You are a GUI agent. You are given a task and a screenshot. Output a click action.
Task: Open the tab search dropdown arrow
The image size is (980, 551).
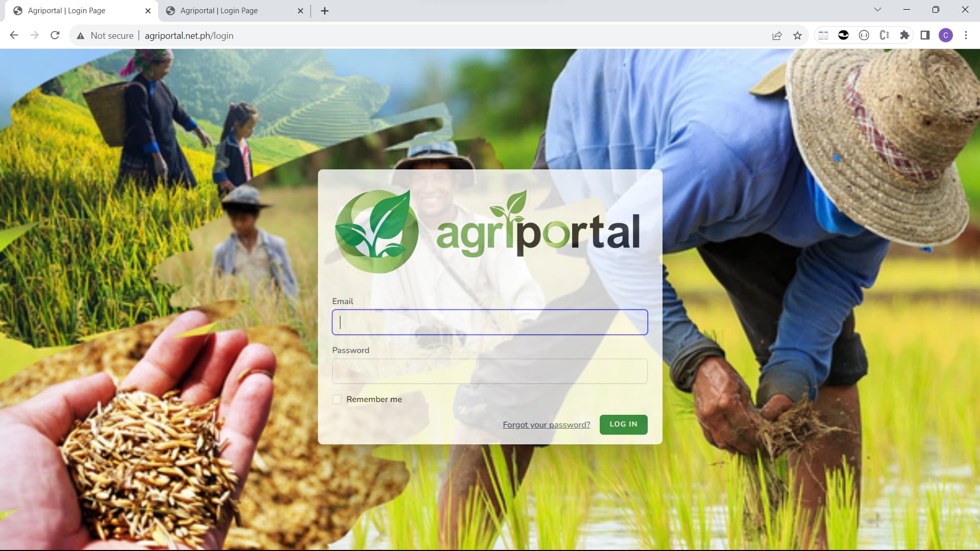(x=877, y=10)
